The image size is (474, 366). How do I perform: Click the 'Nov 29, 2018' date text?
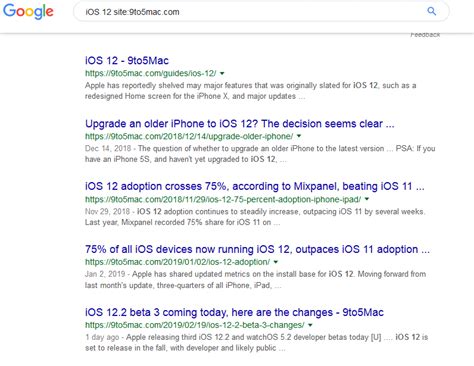pyautogui.click(x=107, y=211)
